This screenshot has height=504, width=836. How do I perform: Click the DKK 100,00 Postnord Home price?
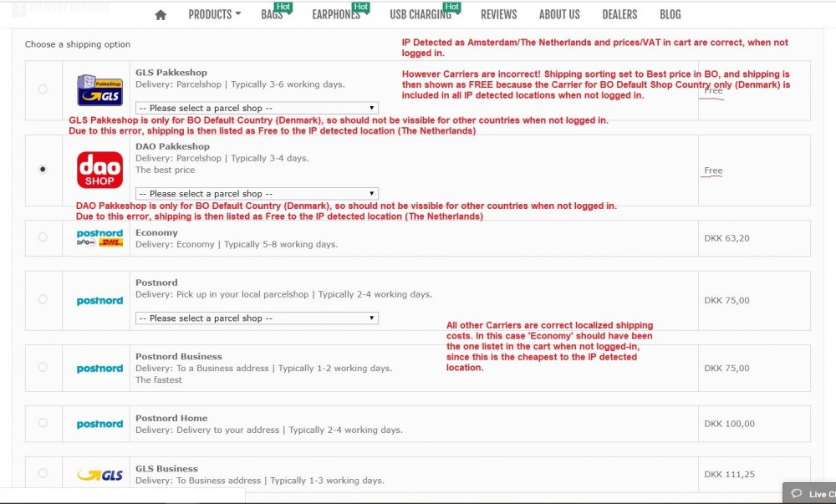coord(729,424)
